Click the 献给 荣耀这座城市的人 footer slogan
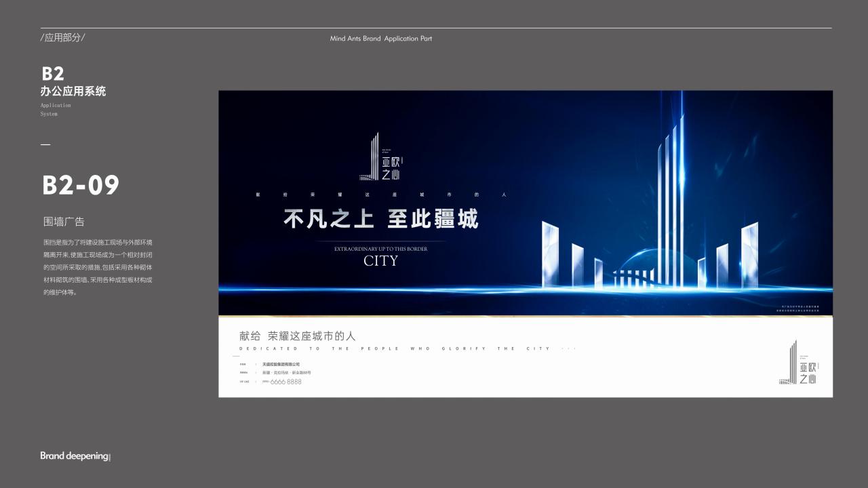 point(297,336)
